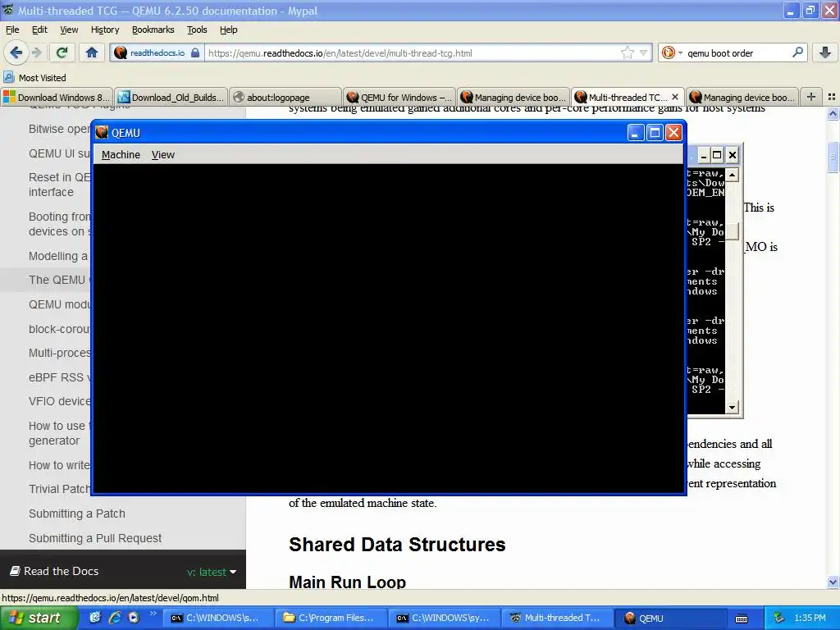Image resolution: width=840 pixels, height=630 pixels.
Task: Open the Home page icon
Action: coord(92,52)
